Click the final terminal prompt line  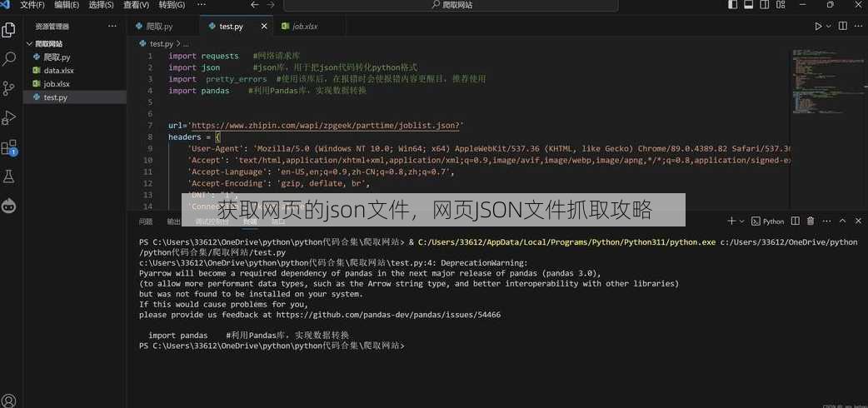tap(272, 346)
